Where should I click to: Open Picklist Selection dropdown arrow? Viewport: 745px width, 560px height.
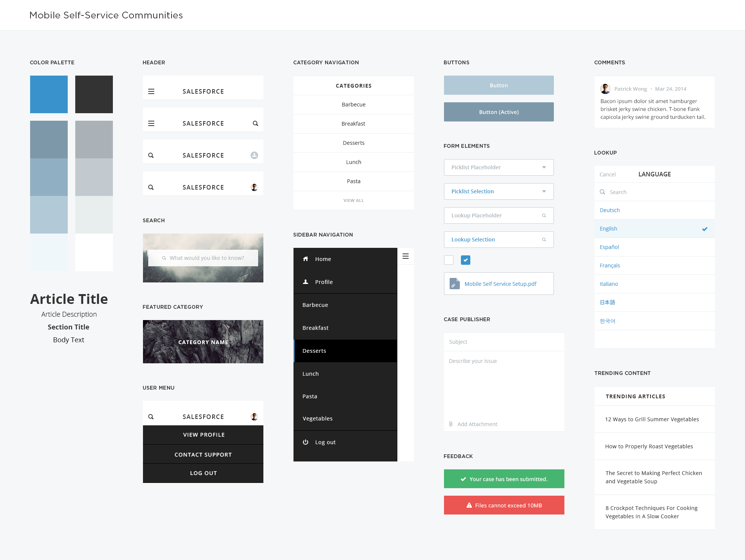(544, 191)
